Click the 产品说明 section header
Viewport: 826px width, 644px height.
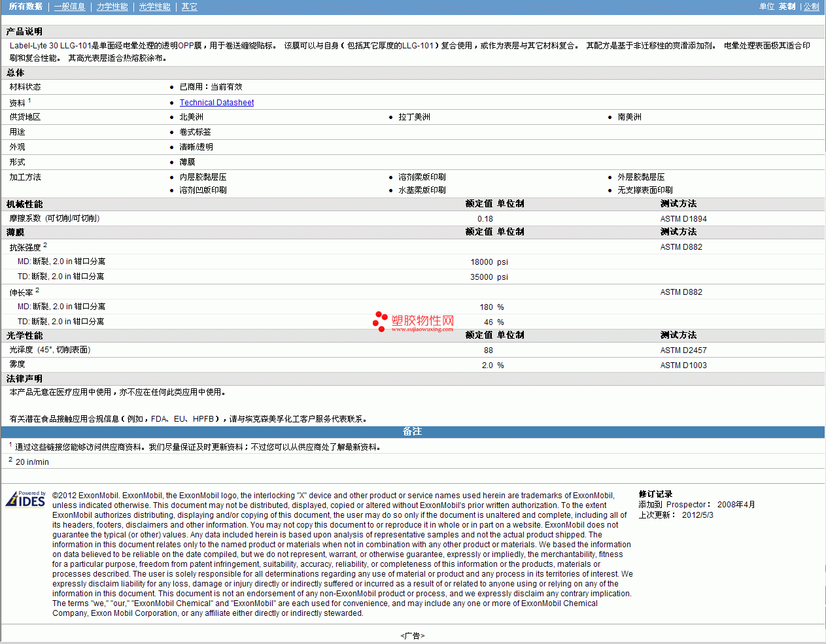[x=25, y=31]
